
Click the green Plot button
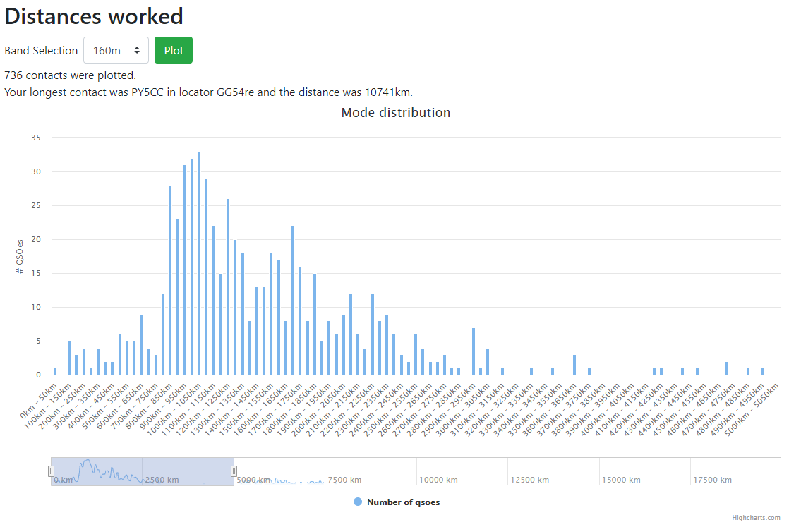[x=174, y=50]
